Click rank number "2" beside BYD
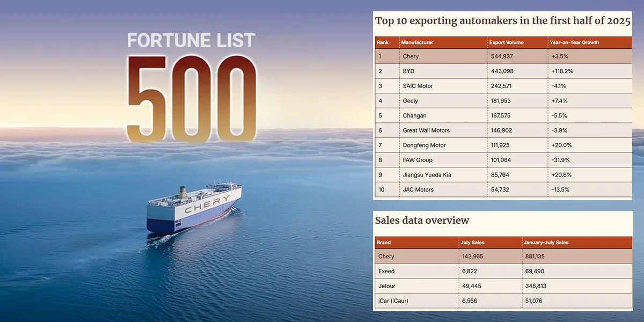Image resolution: width=644 pixels, height=322 pixels. pos(379,71)
